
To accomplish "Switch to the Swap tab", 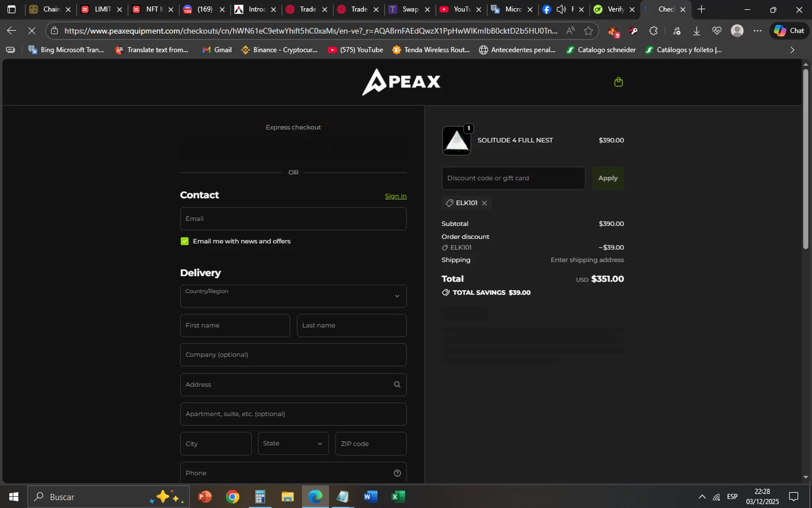I will (x=409, y=9).
